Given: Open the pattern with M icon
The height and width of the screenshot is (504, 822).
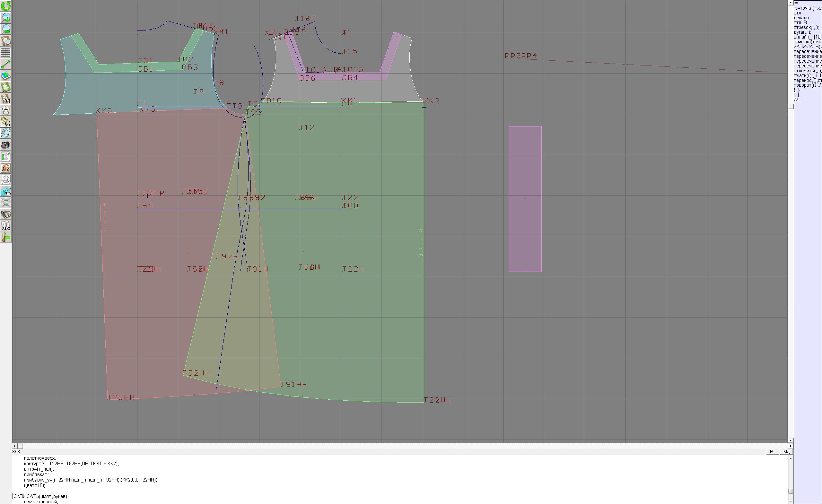Looking at the screenshot, I should (x=6, y=99).
